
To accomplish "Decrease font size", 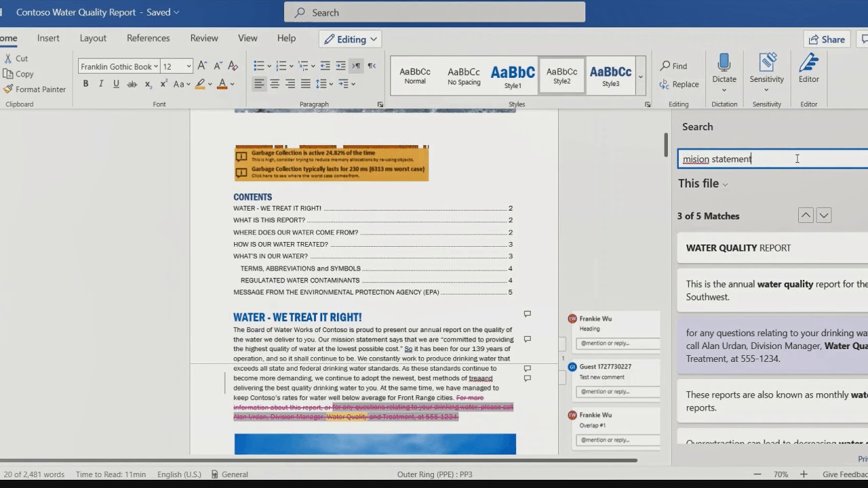I will (x=218, y=66).
